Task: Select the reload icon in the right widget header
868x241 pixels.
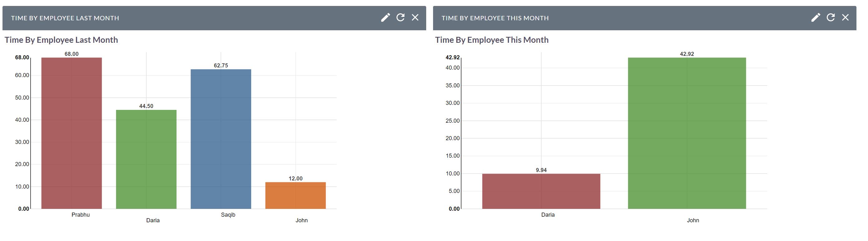Action: coord(831,17)
